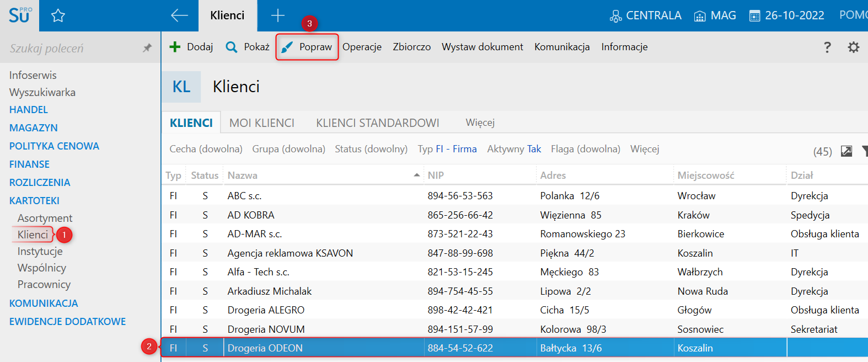Open a new tab with the plus icon
This screenshot has width=868, height=362.
pyautogui.click(x=278, y=15)
